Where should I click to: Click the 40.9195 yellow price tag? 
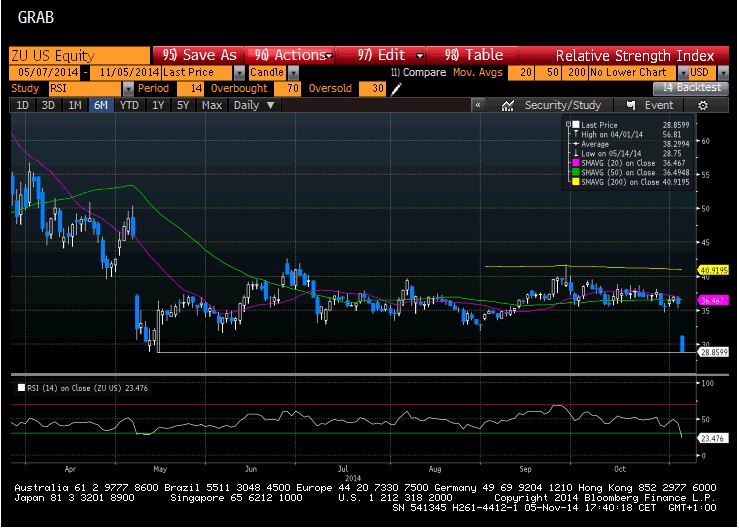tap(714, 270)
